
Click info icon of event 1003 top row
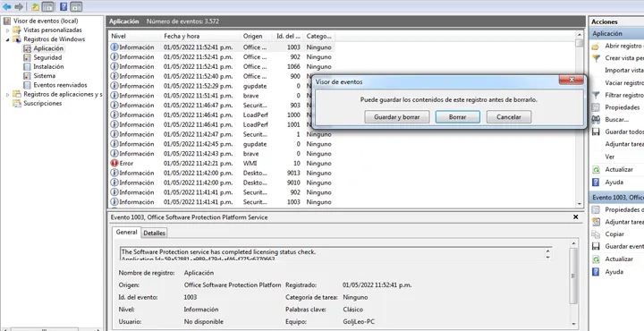(x=114, y=47)
